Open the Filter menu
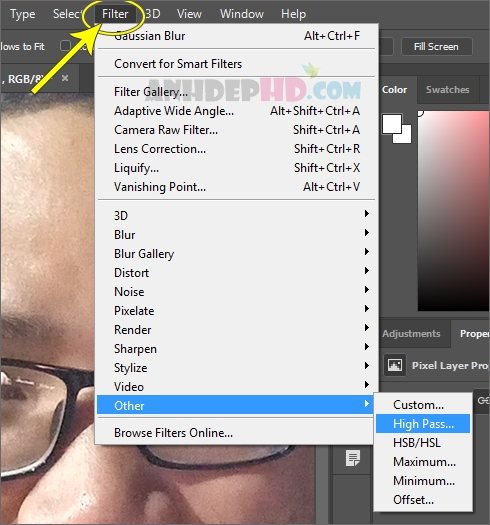Image resolution: width=490 pixels, height=525 pixels. pos(115,14)
